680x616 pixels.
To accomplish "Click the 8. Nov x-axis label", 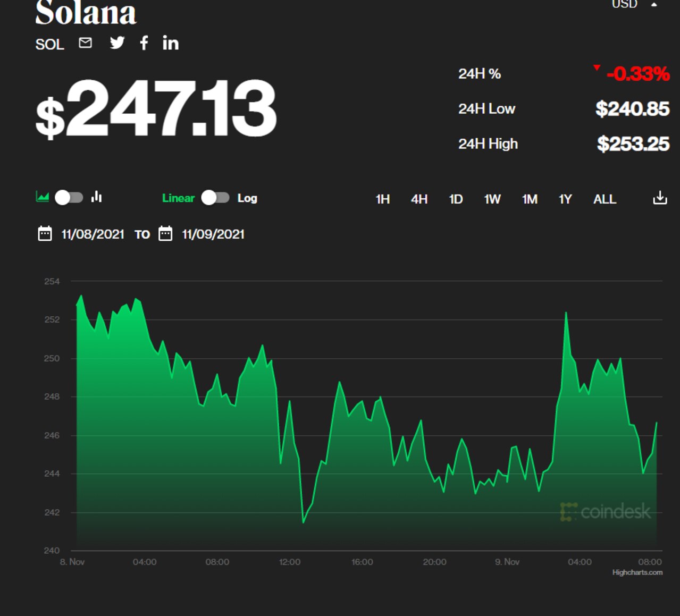I will coord(72,562).
